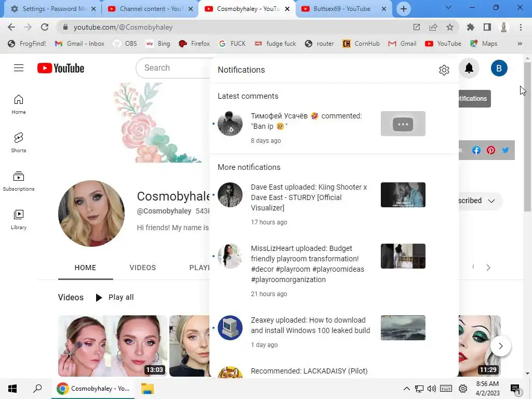Viewport: 532px width, 399px height.
Task: Close the Cosmobyhaley browser tab
Action: (287, 9)
